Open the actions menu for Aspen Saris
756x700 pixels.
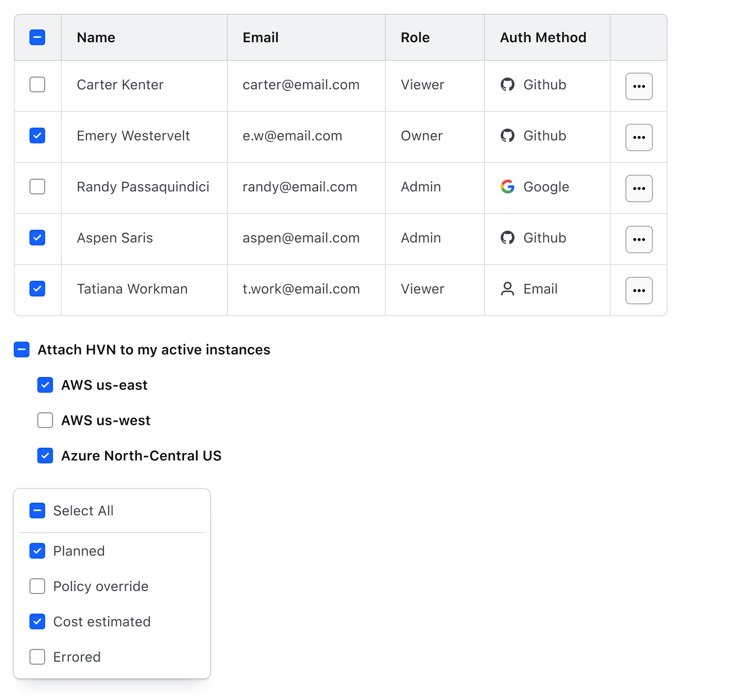tap(639, 239)
